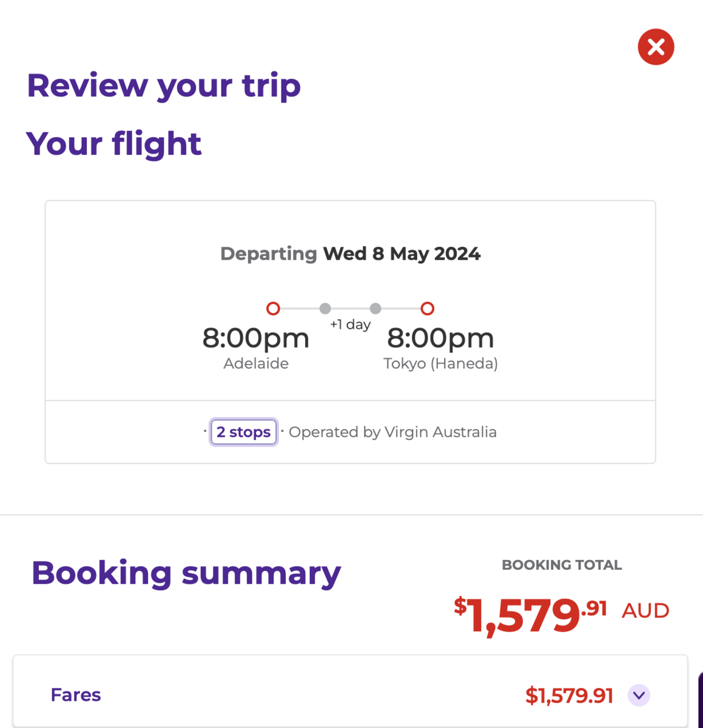Screen dimensions: 703x728
Task: Click the Booking summary heading
Action: [186, 573]
